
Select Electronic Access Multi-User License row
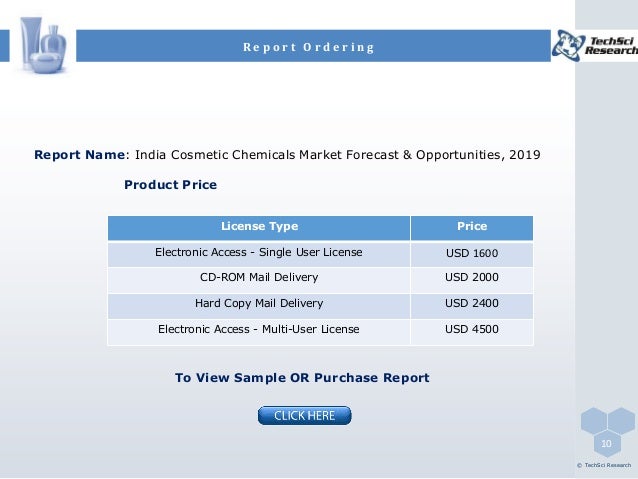tap(321, 332)
